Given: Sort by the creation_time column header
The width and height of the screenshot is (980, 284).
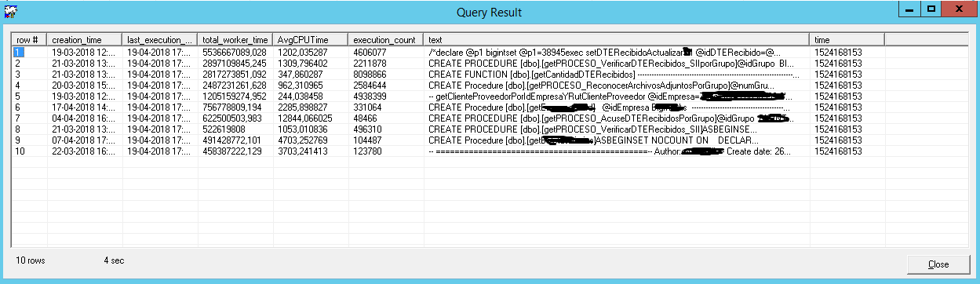Looking at the screenshot, I should (x=85, y=39).
